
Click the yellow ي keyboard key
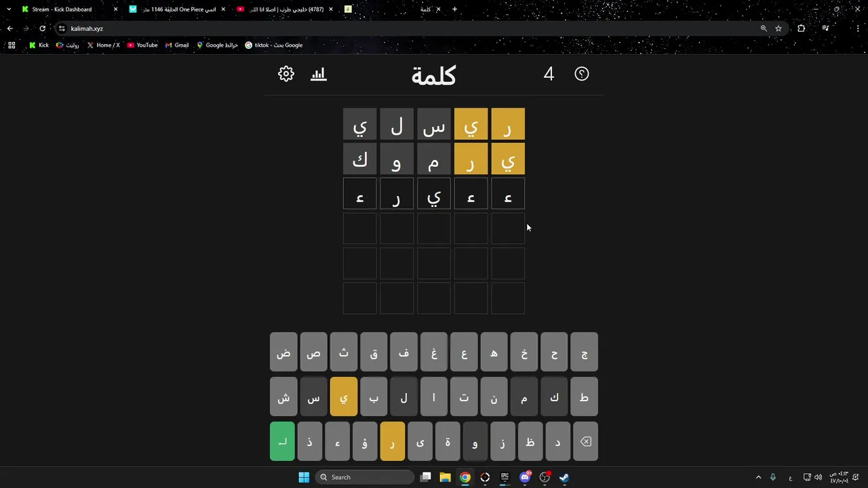click(x=344, y=396)
